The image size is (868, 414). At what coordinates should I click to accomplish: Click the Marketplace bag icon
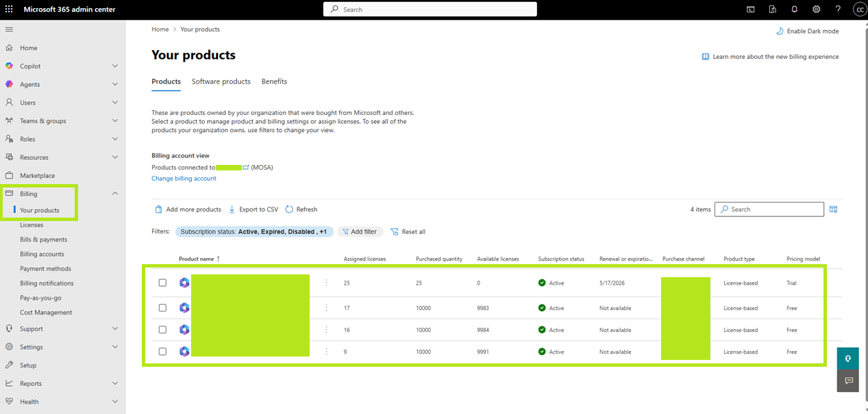[x=9, y=176]
